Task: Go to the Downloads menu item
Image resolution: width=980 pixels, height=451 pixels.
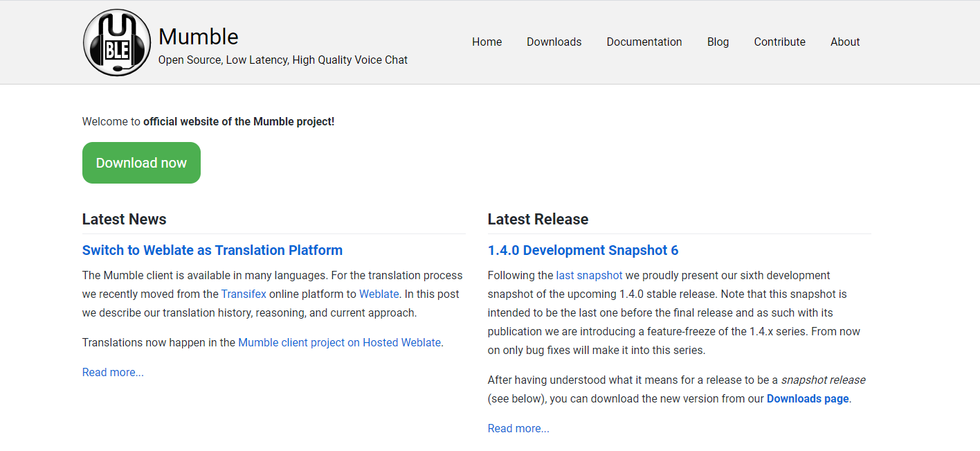Action: [554, 42]
